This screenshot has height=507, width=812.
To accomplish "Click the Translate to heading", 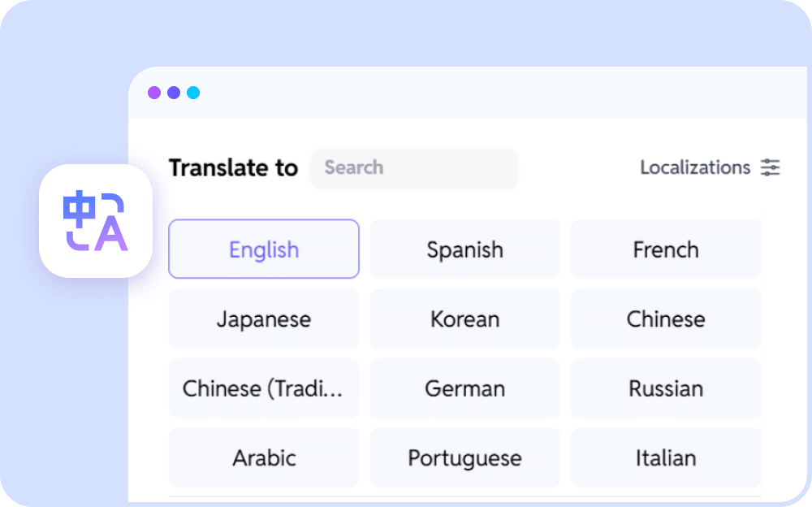I will pos(233,168).
